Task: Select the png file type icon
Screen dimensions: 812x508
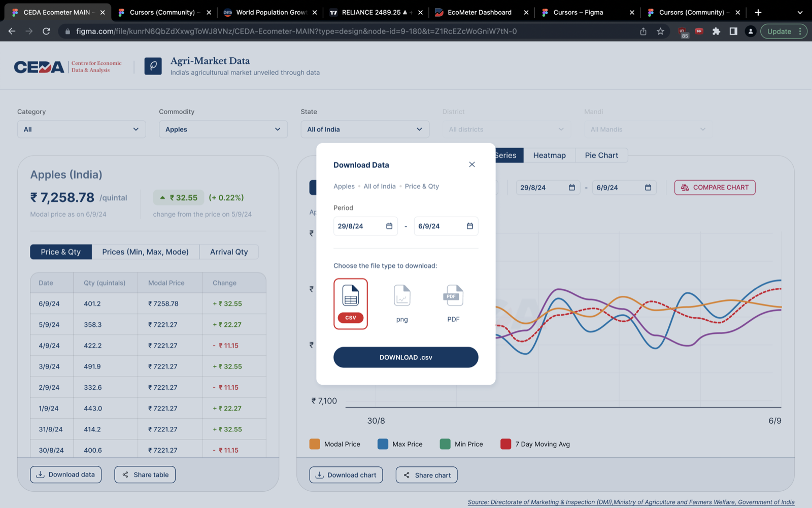Action: (x=402, y=303)
